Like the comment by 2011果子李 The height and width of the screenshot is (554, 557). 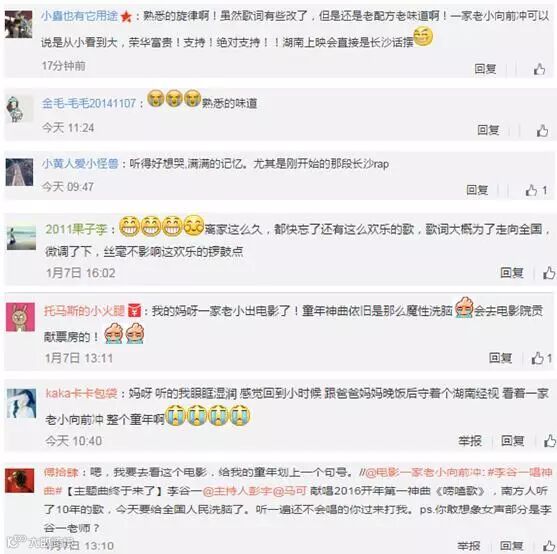coord(549,273)
